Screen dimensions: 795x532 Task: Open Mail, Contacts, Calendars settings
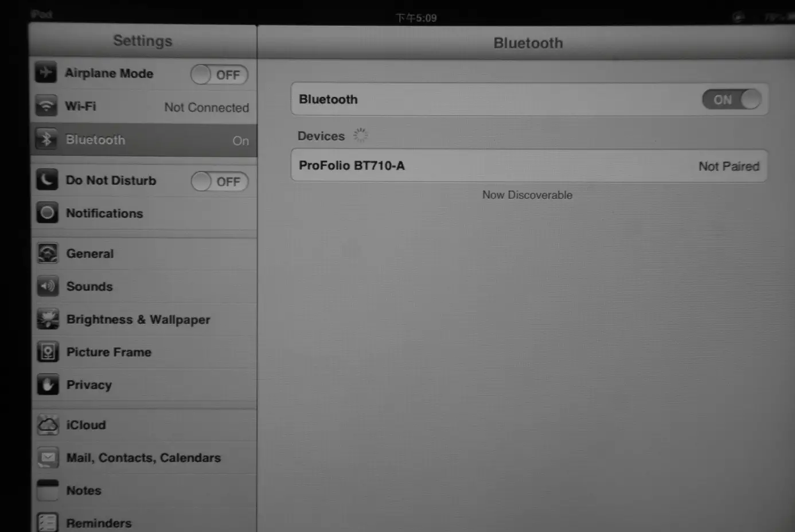coord(143,457)
